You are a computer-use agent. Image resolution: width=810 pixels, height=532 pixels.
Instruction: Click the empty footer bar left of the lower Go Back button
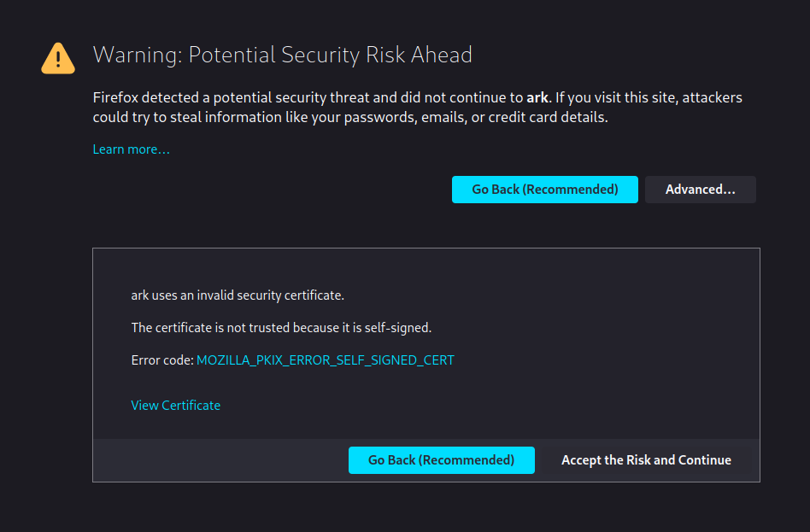point(220,460)
